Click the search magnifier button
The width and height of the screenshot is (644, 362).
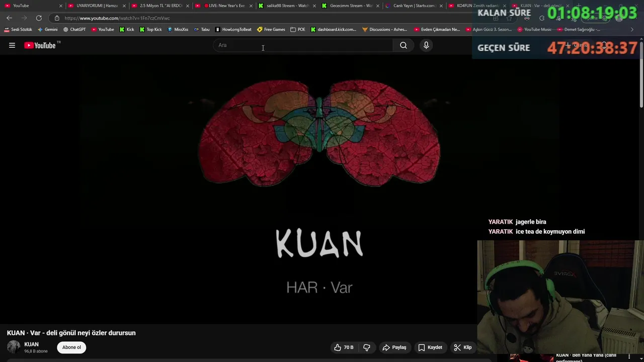404,45
